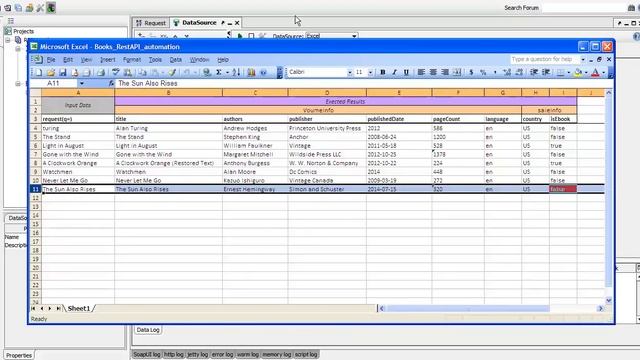Align text right in Excel toolbar
The image size is (640, 360).
coord(445,72)
